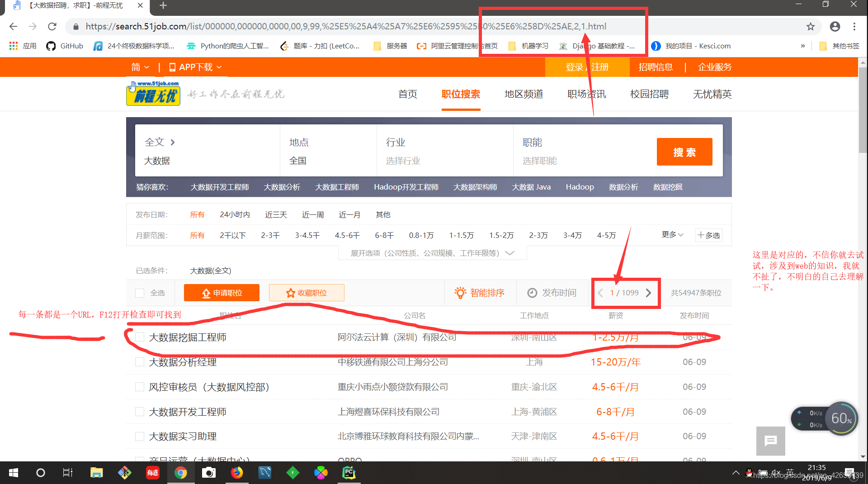Open the 无忧精英 navigation tab
Screen dimensions: 868x484
point(712,94)
